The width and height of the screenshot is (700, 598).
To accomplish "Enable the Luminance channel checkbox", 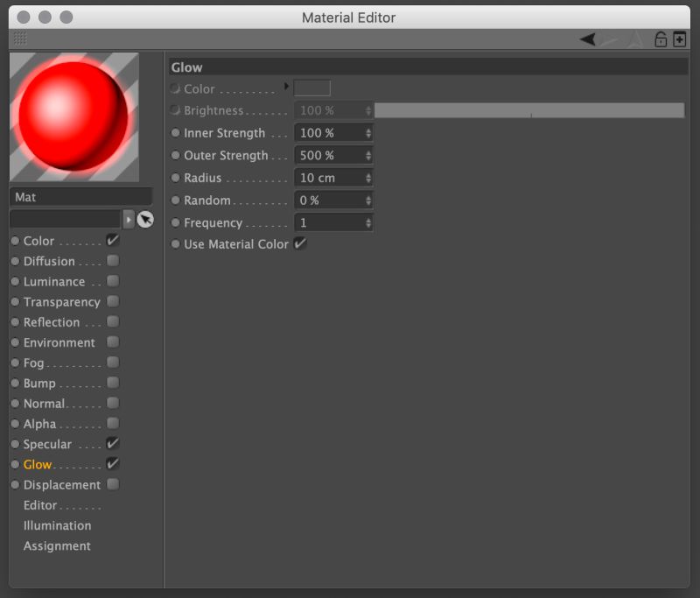I will pos(113,281).
